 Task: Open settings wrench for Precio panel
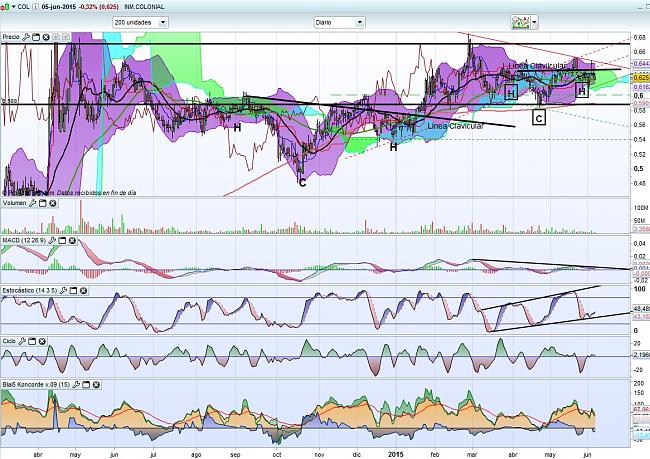(x=26, y=37)
